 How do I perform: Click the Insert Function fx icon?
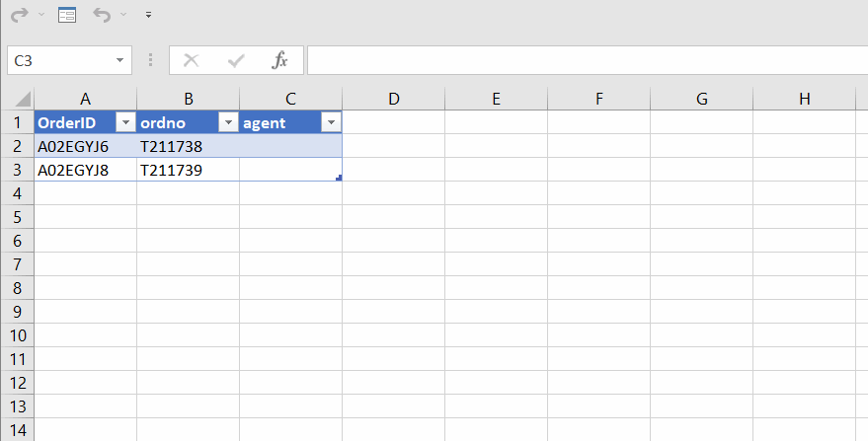coord(280,60)
